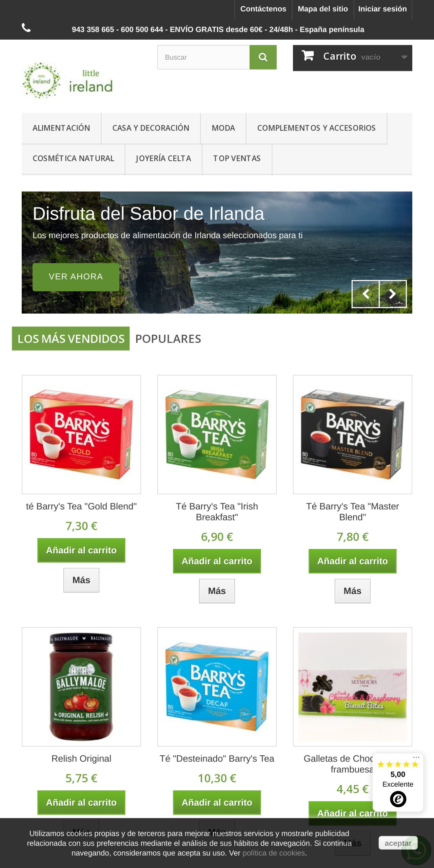Switch to the Populares tab
This screenshot has height=868, width=434.
(x=168, y=339)
